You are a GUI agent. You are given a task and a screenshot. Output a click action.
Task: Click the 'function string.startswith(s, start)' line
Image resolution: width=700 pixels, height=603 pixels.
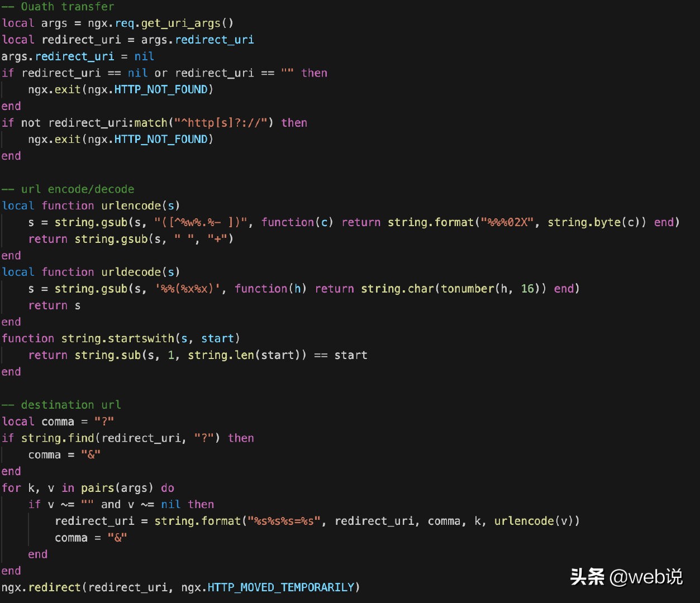click(121, 338)
